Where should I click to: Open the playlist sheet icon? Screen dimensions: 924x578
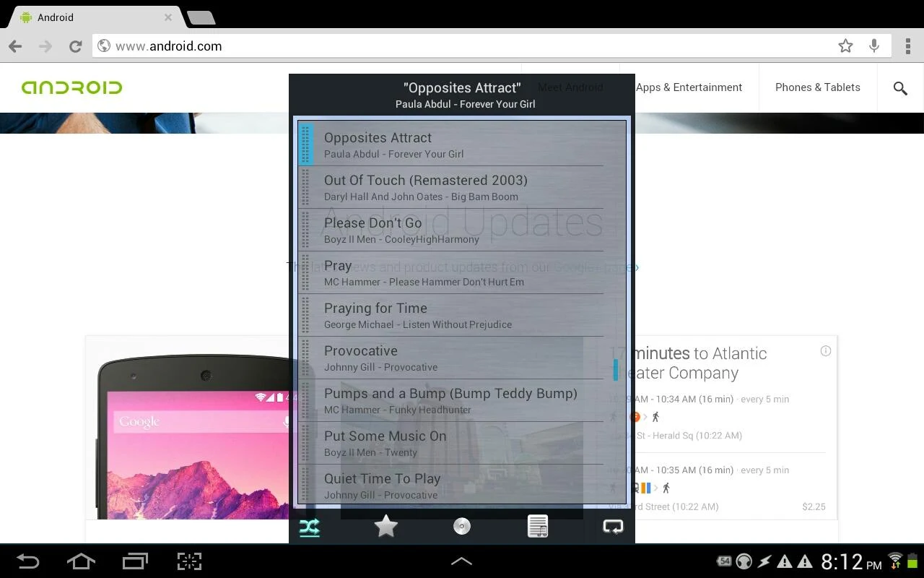(538, 526)
